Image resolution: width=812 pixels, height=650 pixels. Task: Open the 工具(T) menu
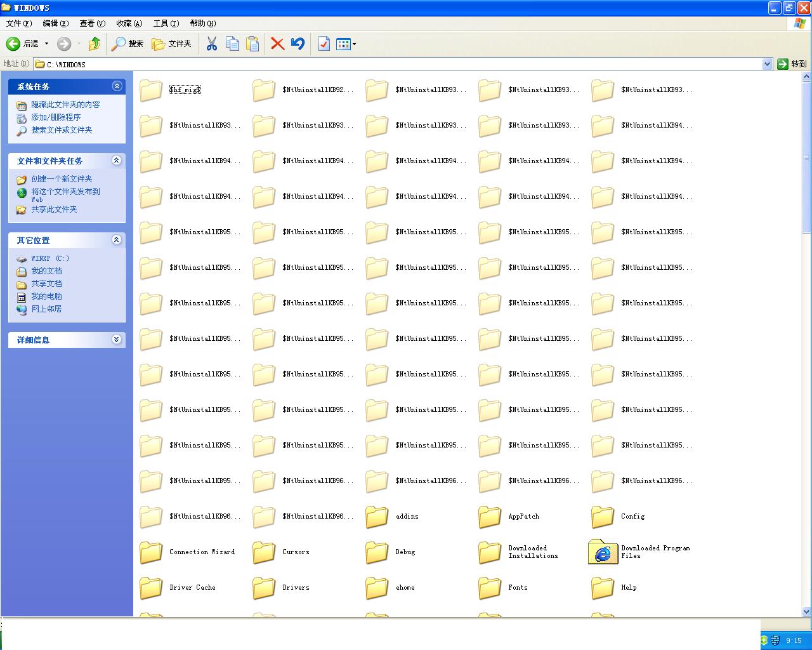(166, 23)
